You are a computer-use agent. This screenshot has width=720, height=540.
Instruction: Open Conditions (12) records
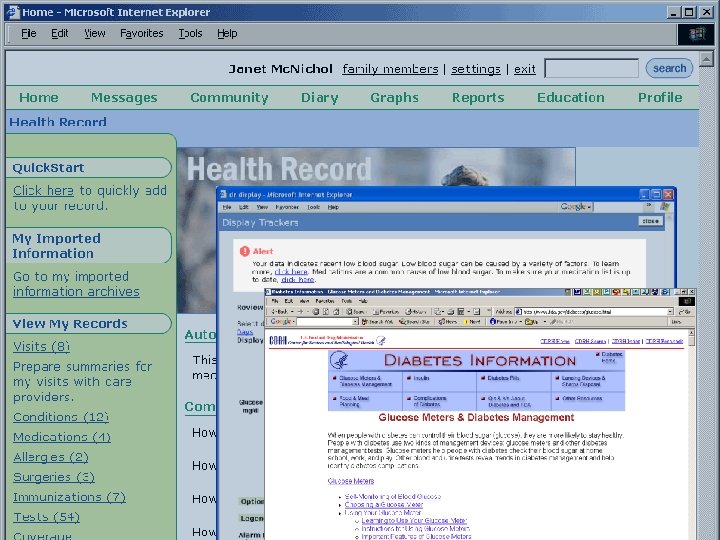61,417
